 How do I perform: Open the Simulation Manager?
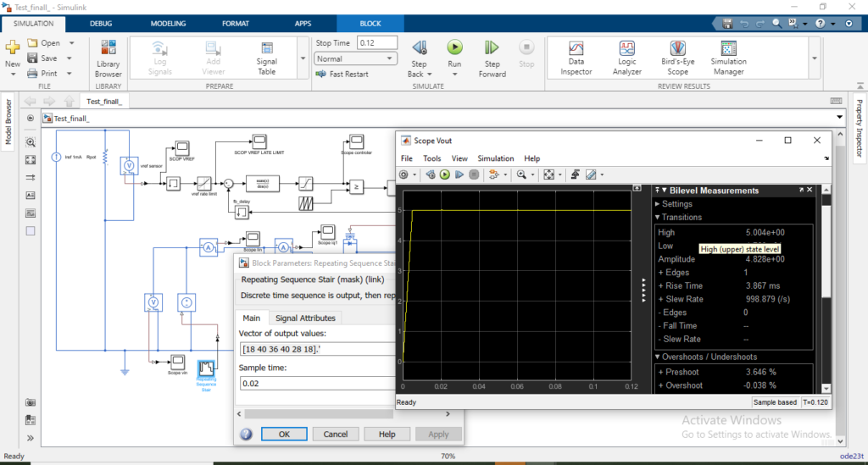(x=728, y=58)
